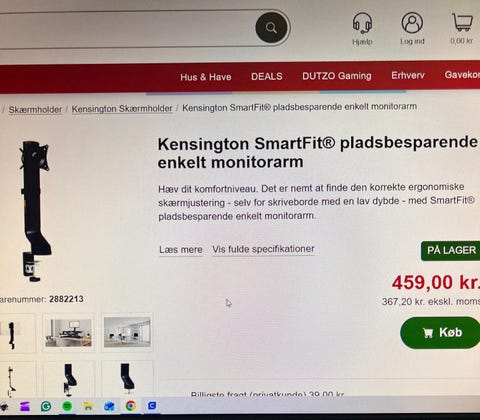
Task: Go to Kensington Skærmholder breadcrumb
Action: [x=122, y=109]
